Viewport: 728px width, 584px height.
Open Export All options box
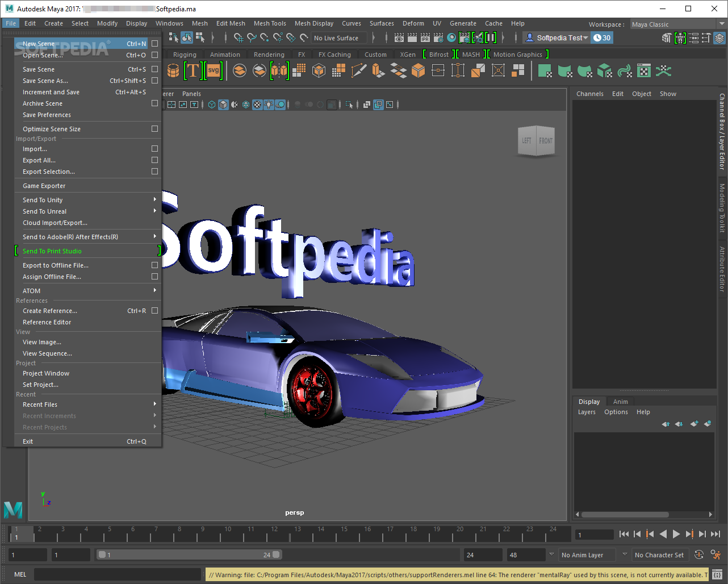pos(154,160)
